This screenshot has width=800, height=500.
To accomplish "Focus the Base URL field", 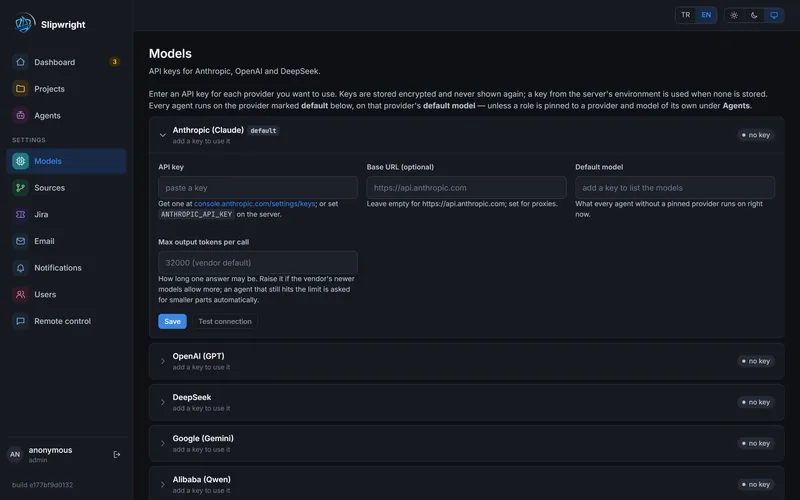I will click(466, 188).
